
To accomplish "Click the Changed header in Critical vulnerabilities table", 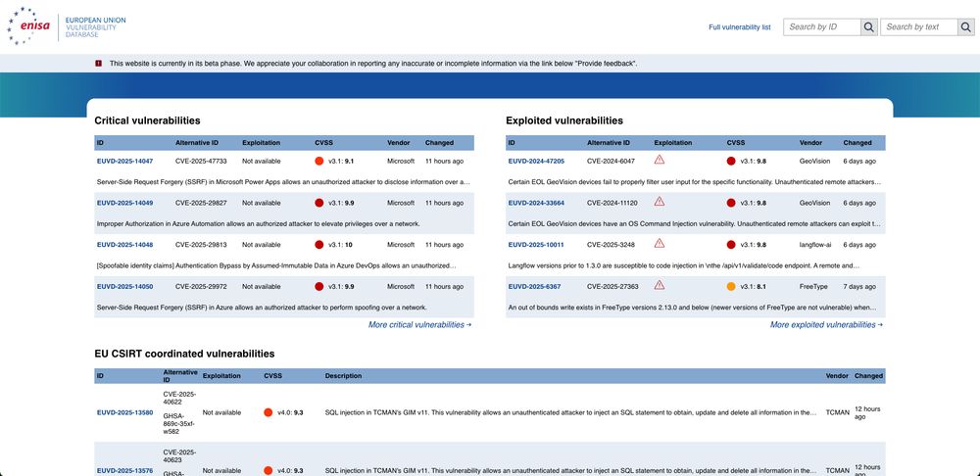I will tap(439, 143).
